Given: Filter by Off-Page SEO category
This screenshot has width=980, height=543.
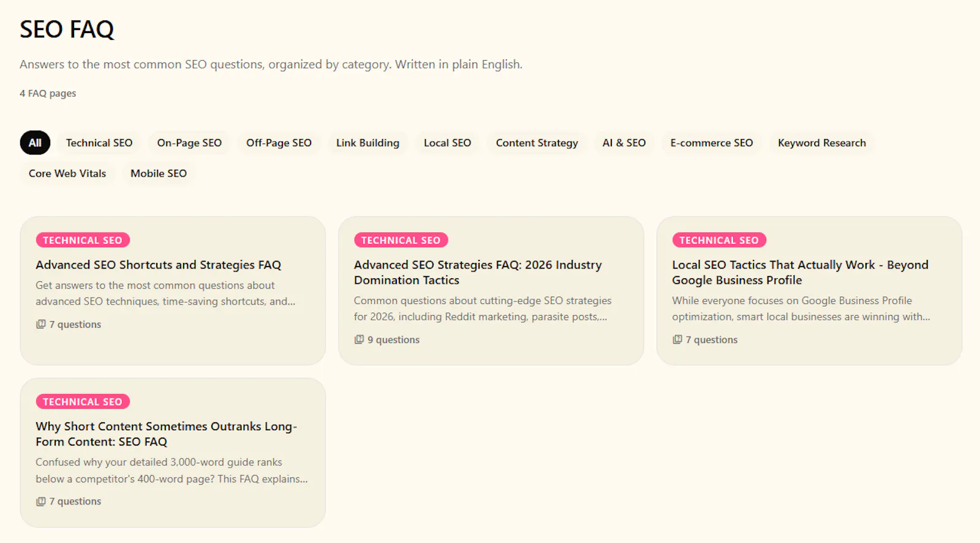Looking at the screenshot, I should click(279, 143).
